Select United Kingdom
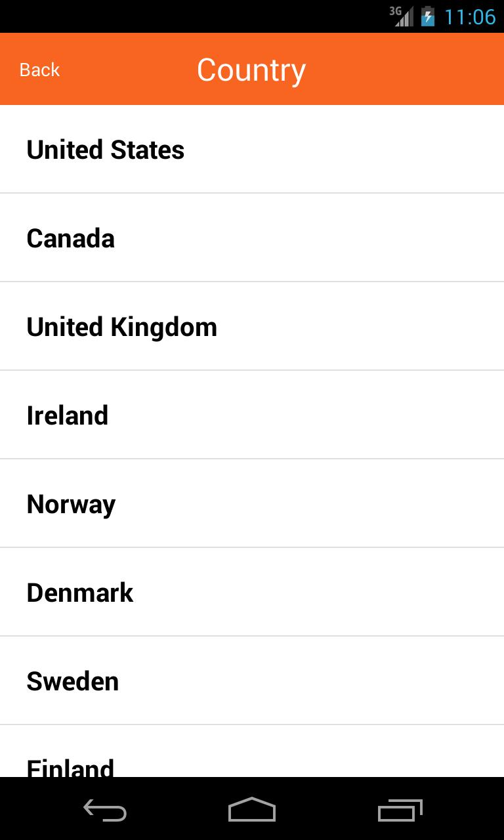The height and width of the screenshot is (840, 504). (x=121, y=327)
